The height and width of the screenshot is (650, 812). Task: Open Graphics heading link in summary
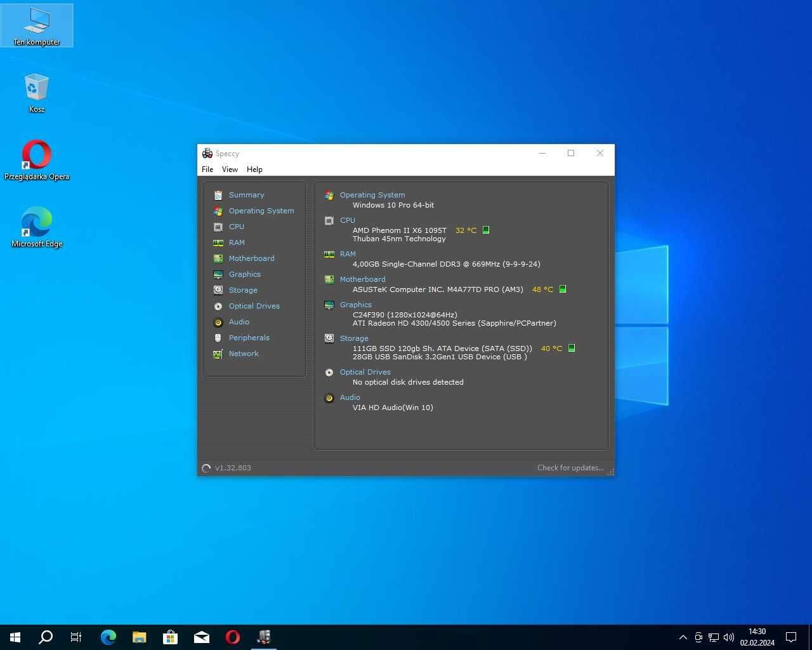[355, 305]
